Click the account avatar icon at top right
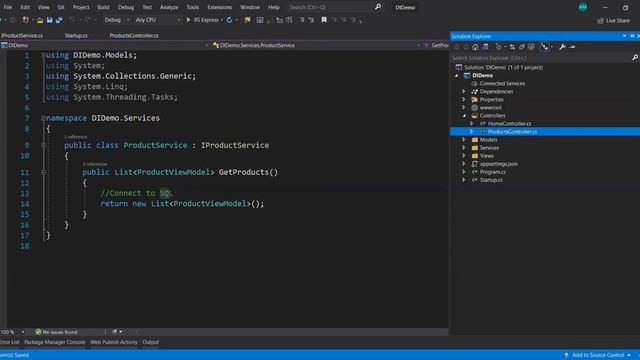This screenshot has height=360, width=640. pyautogui.click(x=583, y=7)
